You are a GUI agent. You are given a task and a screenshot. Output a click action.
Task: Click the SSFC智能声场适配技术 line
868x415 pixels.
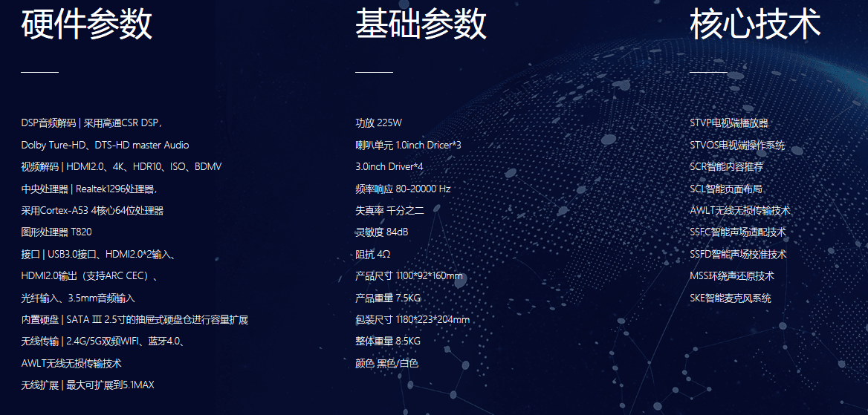738,232
